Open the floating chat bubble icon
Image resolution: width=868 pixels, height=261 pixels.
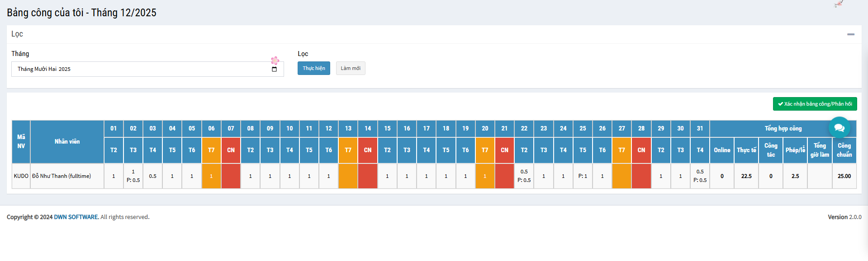(x=839, y=128)
